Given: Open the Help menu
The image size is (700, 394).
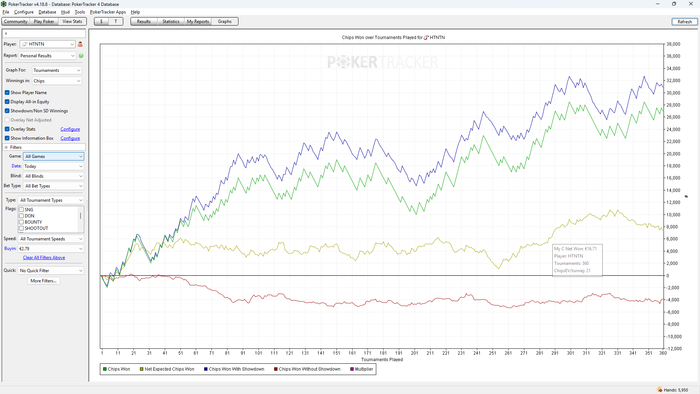Looking at the screenshot, I should 135,12.
